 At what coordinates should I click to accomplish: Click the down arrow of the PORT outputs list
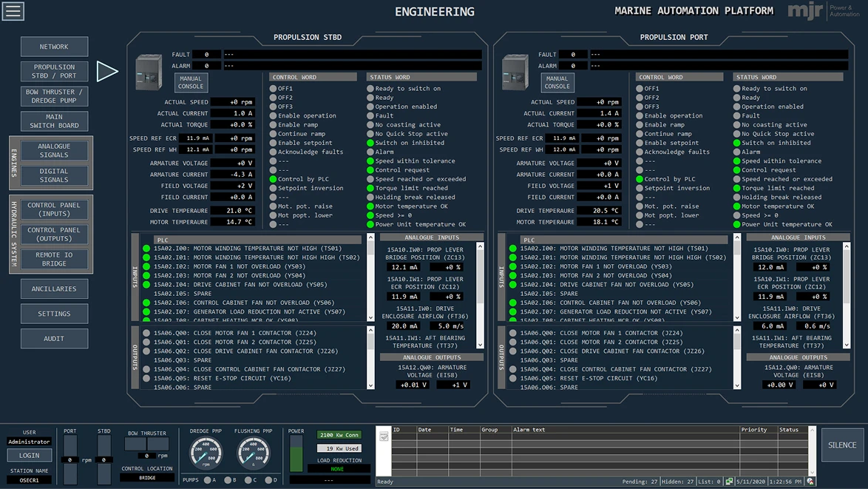coord(737,385)
